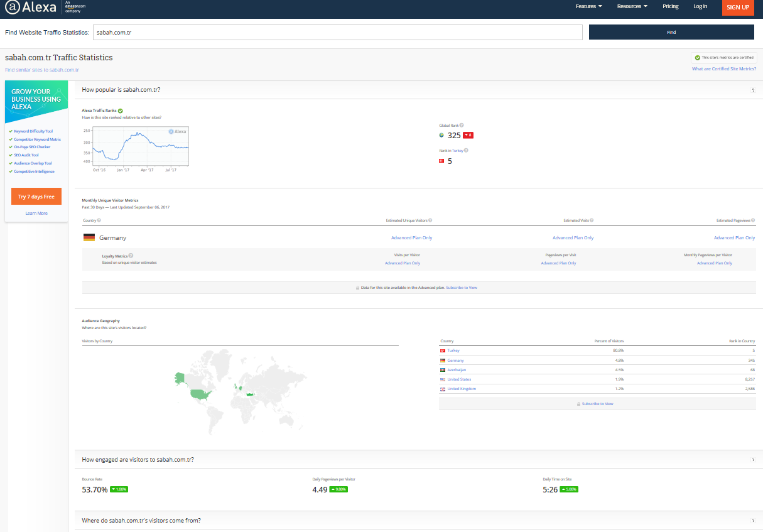The image size is (763, 532).
Task: Click the Visitors by Country world map
Action: pos(241,392)
